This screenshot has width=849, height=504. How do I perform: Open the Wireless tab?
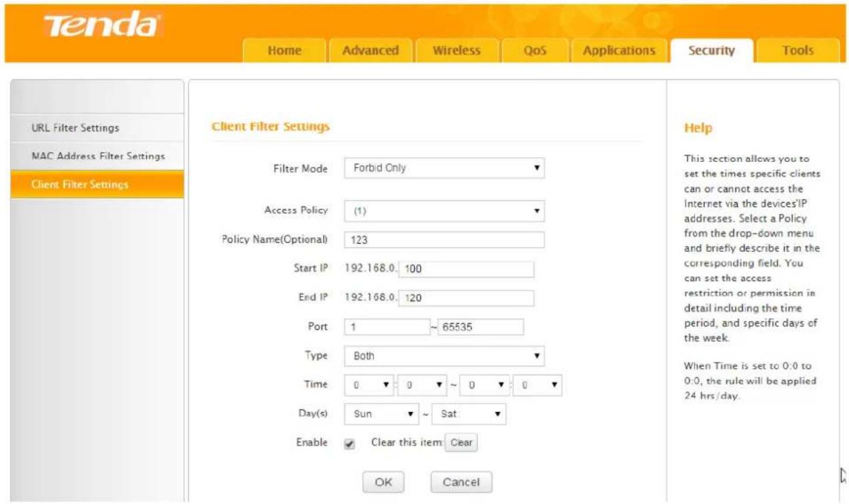(x=456, y=51)
